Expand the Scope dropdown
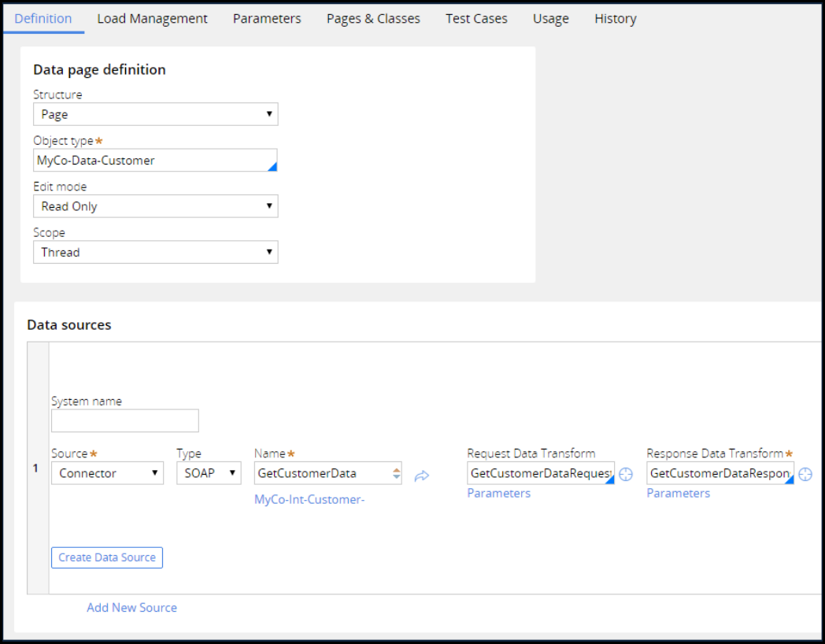This screenshot has height=644, width=825. coord(155,252)
